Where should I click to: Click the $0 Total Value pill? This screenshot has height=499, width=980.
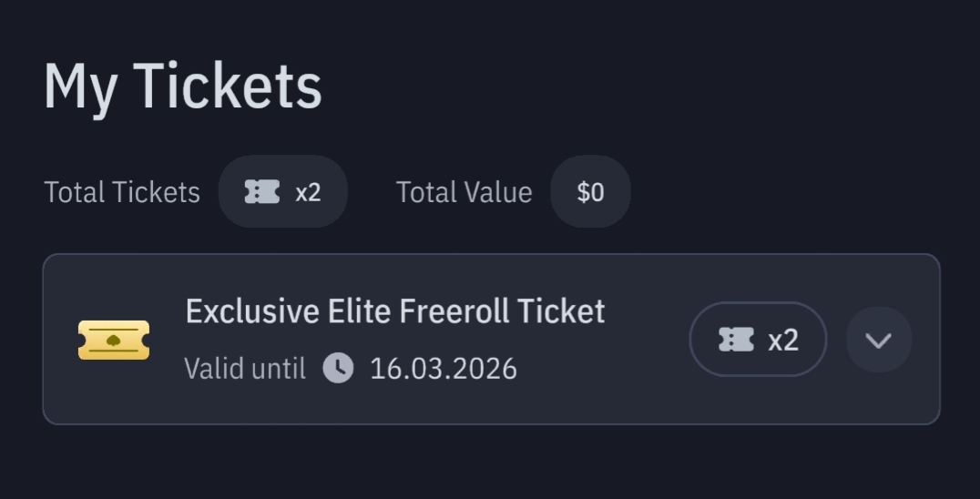pos(590,192)
